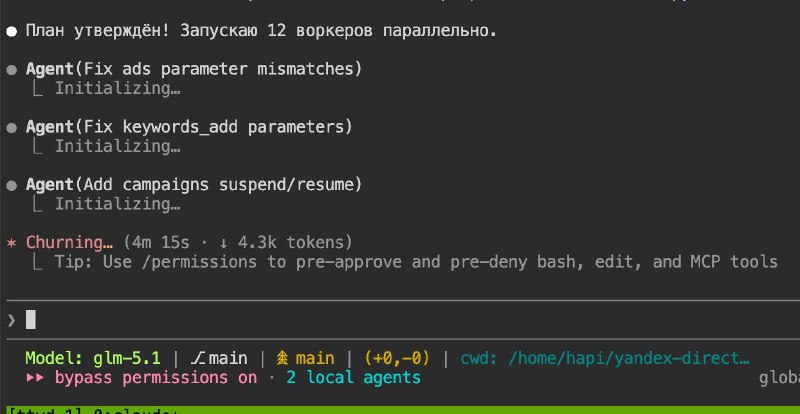Click the bullet beside Fix ads parameter agent
800x414 pixels.
(12, 70)
